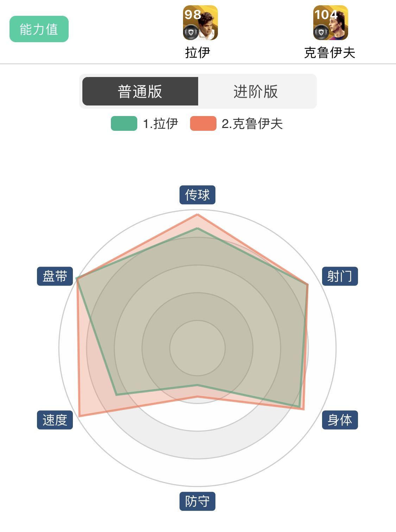Switch to the 普通版 tab
Screen dimensions: 396x532
pos(140,91)
